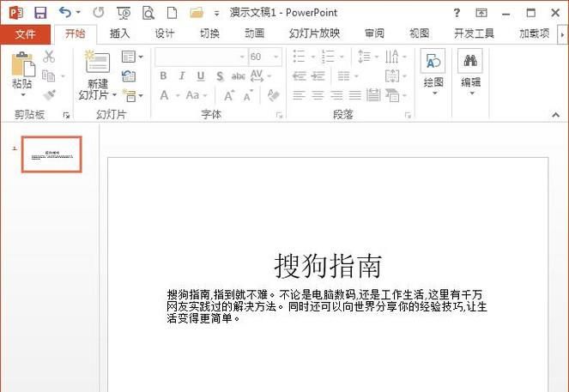Open the Help question mark icon
Image resolution: width=569 pixels, height=392 pixels.
(457, 13)
